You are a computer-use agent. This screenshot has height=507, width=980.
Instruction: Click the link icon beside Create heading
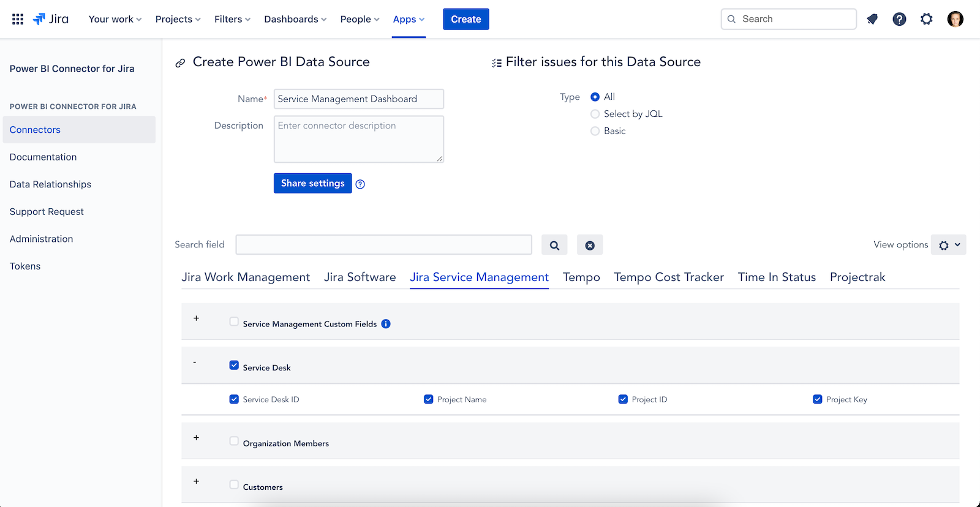[x=180, y=63]
